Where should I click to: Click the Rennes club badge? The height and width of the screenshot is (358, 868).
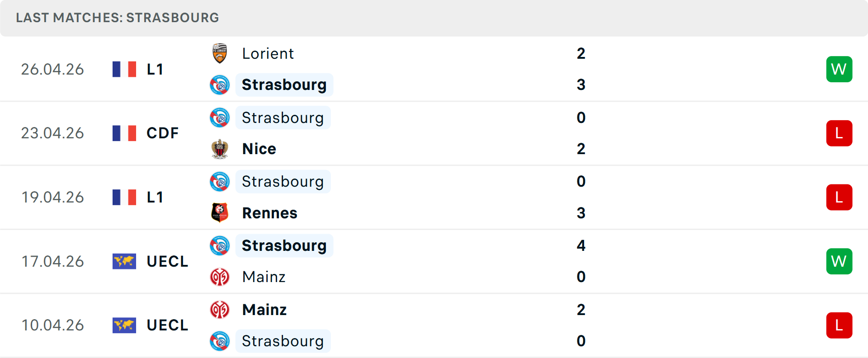pyautogui.click(x=220, y=212)
